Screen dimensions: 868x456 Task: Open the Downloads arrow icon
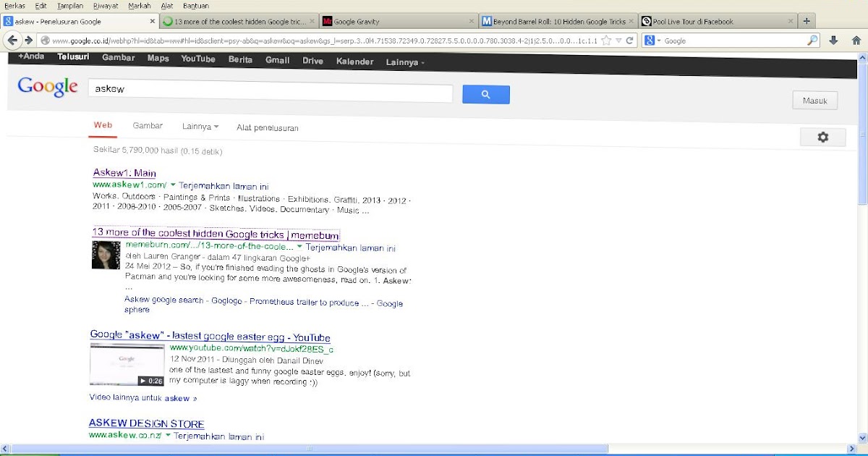click(833, 41)
